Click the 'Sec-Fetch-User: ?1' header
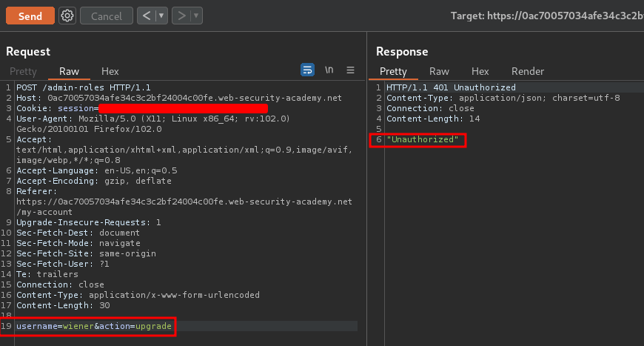The width and height of the screenshot is (644, 346). [63, 264]
